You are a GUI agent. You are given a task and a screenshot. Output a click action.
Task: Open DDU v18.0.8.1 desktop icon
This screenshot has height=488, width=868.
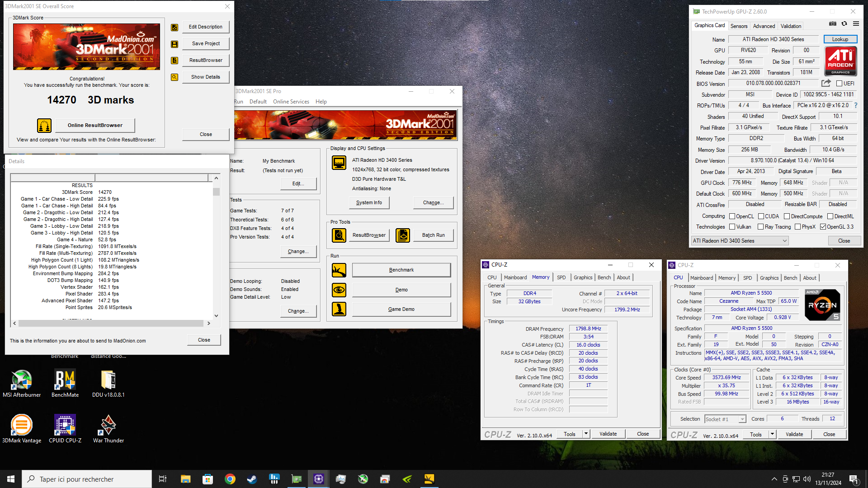click(108, 384)
